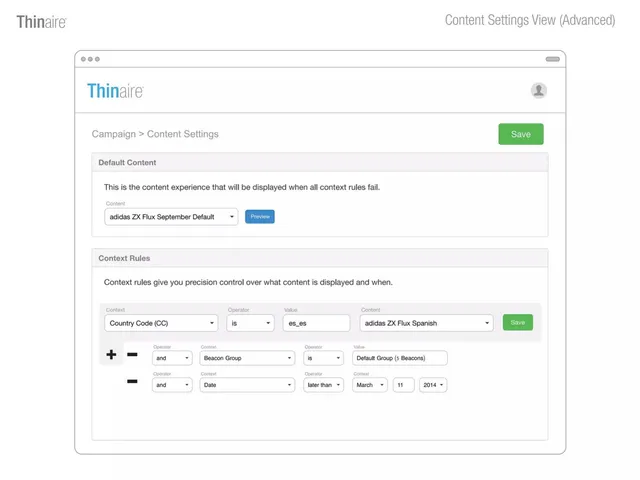
Task: Open the user profile avatar icon
Action: pyautogui.click(x=538, y=90)
